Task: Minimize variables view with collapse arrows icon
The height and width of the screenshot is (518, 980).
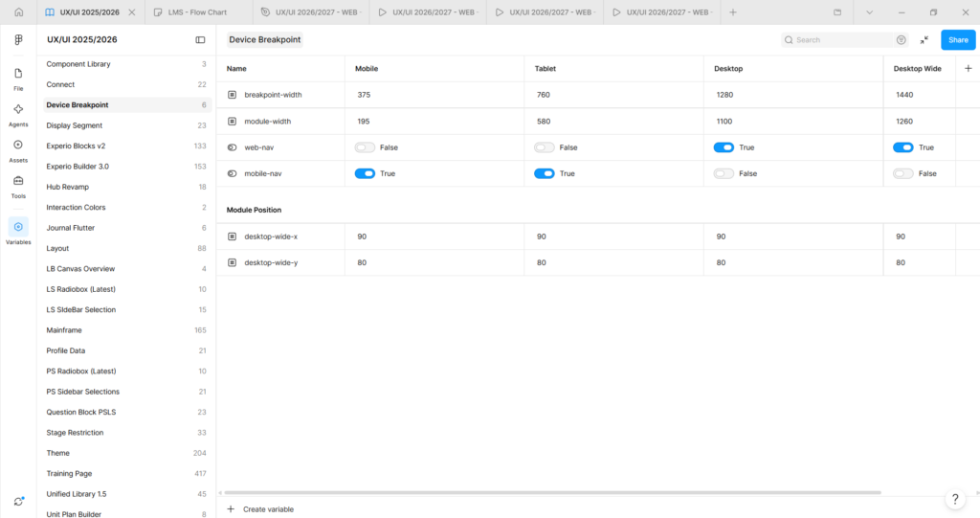Action: tap(924, 39)
